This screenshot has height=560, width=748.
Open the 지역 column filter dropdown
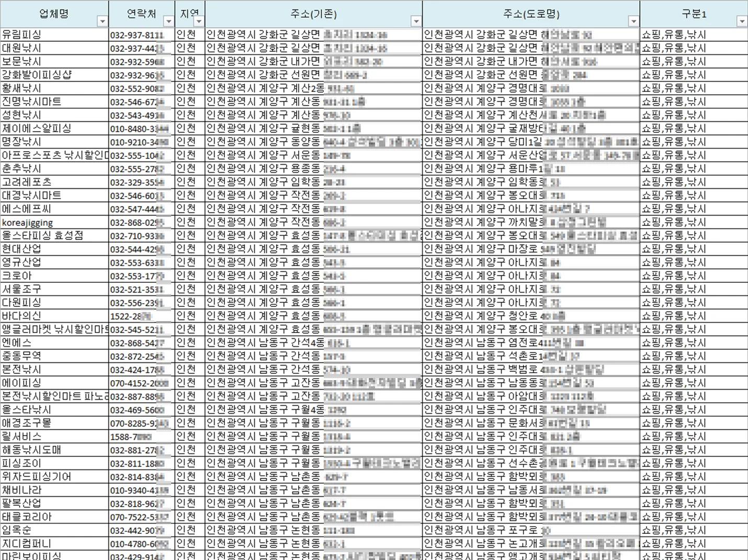click(199, 21)
